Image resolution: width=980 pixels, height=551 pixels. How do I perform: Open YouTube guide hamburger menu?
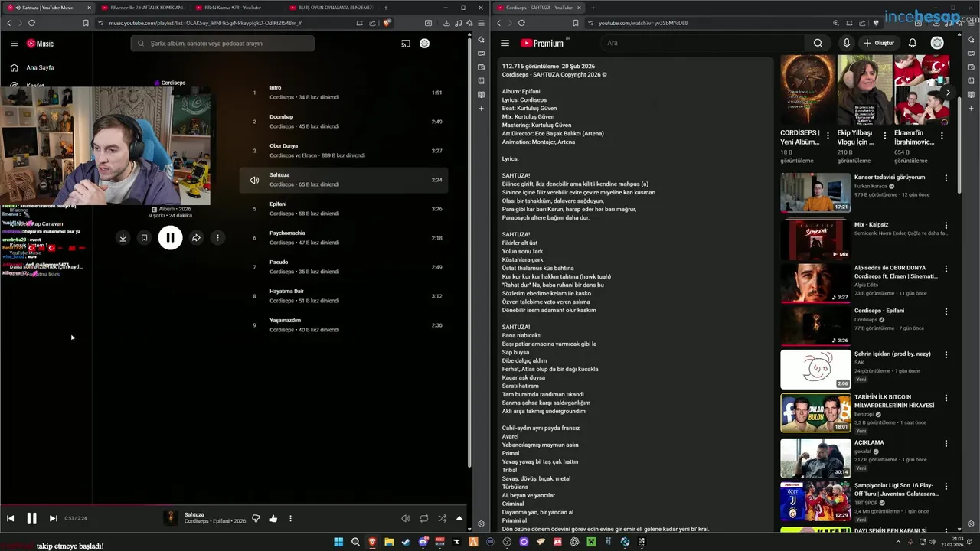click(505, 43)
